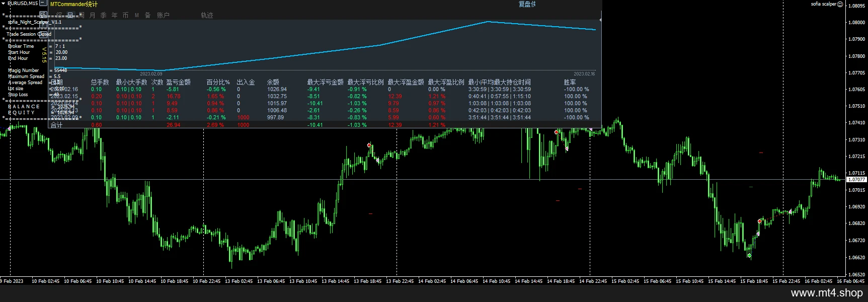
Task: Select the 合计 totals row label
Action: (x=57, y=125)
